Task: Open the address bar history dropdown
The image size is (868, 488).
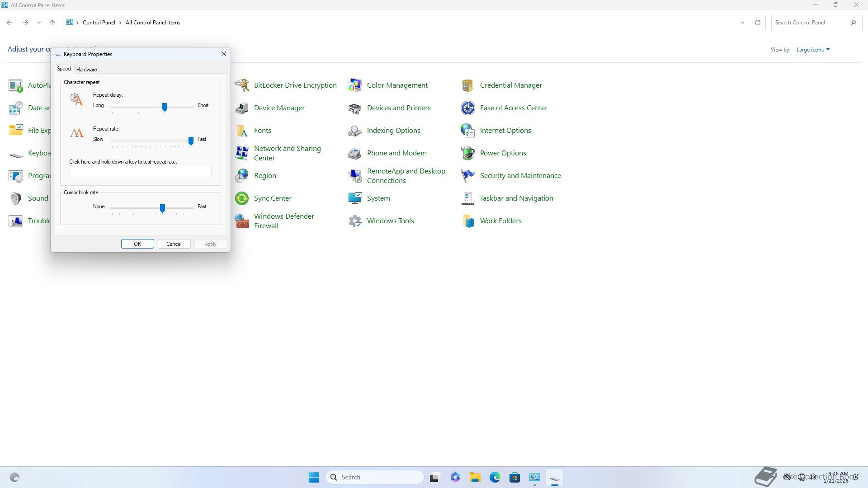Action: pyautogui.click(x=742, y=23)
